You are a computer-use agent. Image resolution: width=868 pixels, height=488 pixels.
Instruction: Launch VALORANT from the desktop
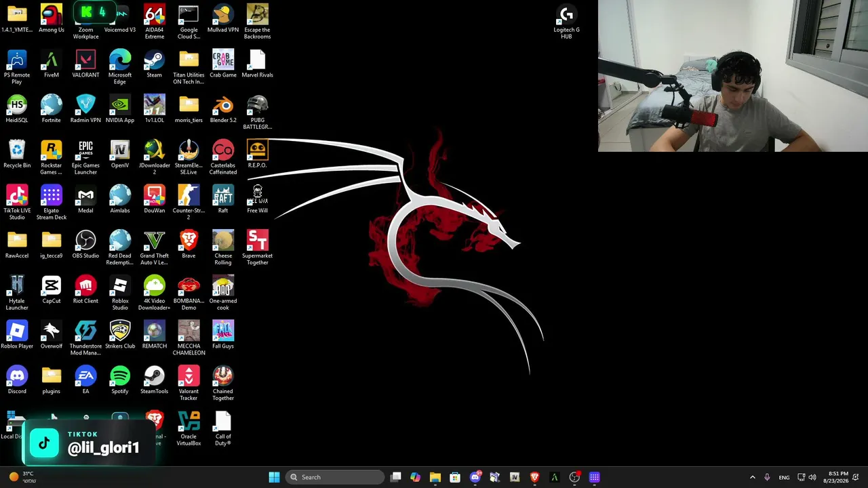point(85,64)
